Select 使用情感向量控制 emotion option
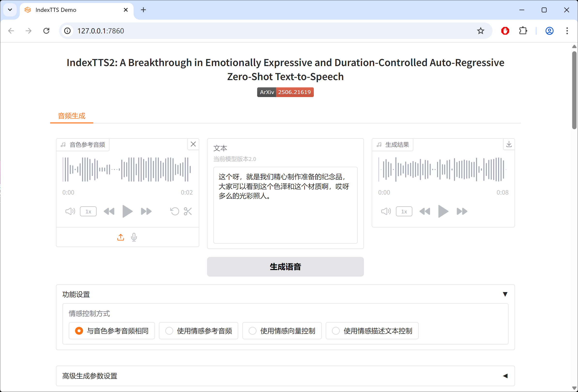Viewport: 578px width, 392px height. click(x=282, y=331)
